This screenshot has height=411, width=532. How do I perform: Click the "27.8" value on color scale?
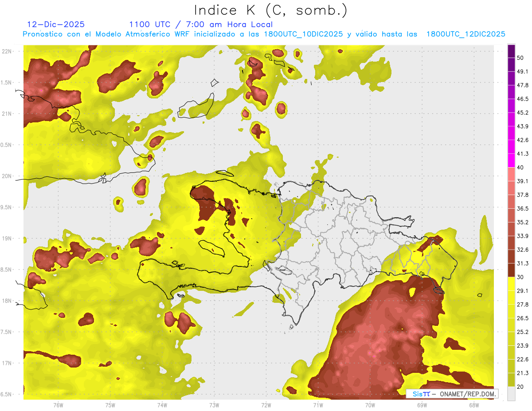(x=523, y=304)
